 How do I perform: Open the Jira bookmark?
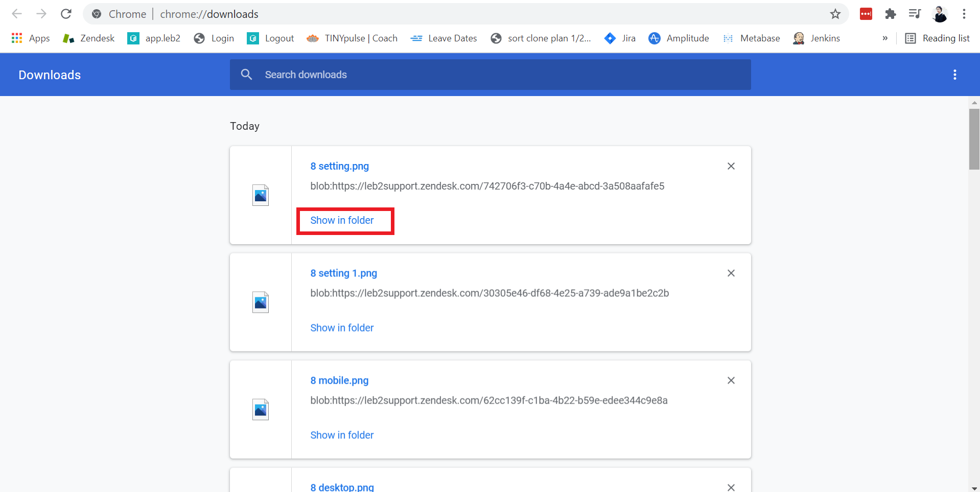point(620,38)
